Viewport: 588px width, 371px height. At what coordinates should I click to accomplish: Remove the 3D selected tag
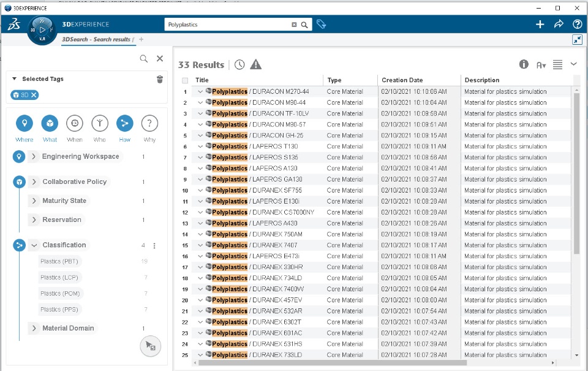(34, 95)
